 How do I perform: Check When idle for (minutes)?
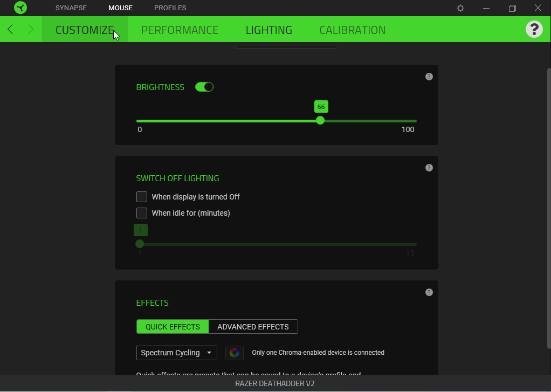coord(142,213)
